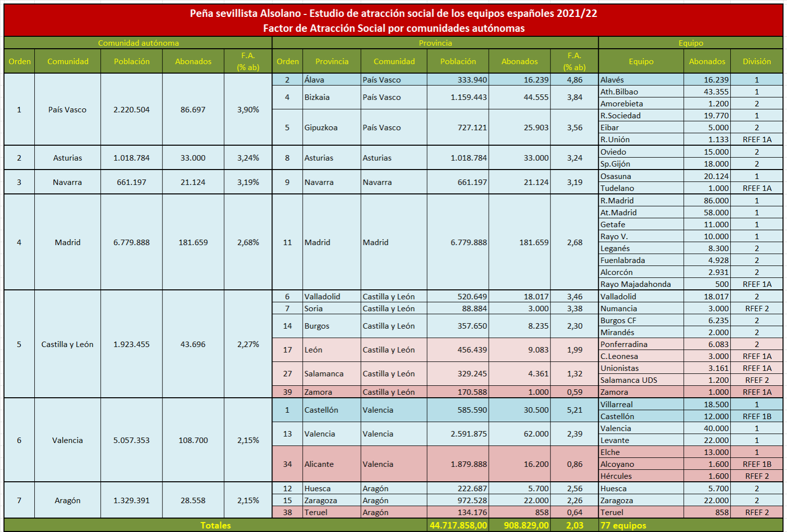The width and height of the screenshot is (787, 532).
Task: Select the Valencia community population 5.057.353
Action: point(132,440)
